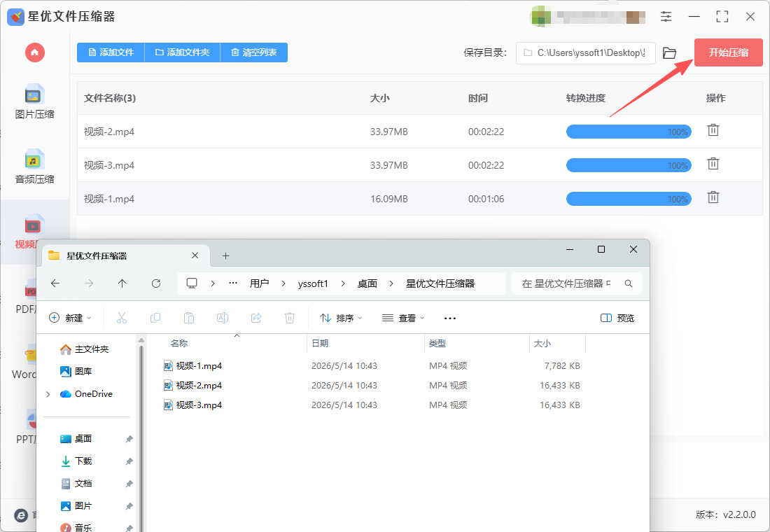
Task: Navigate to 桌面 breadcrumb
Action: click(367, 283)
